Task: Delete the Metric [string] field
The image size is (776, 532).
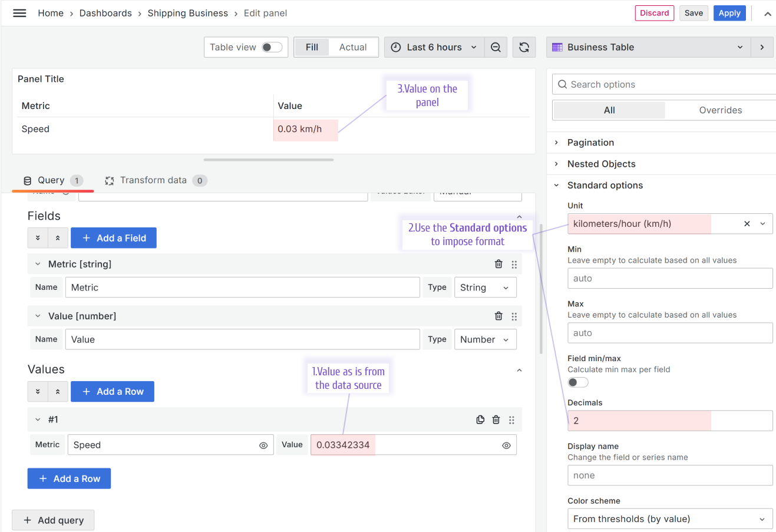Action: pos(498,264)
